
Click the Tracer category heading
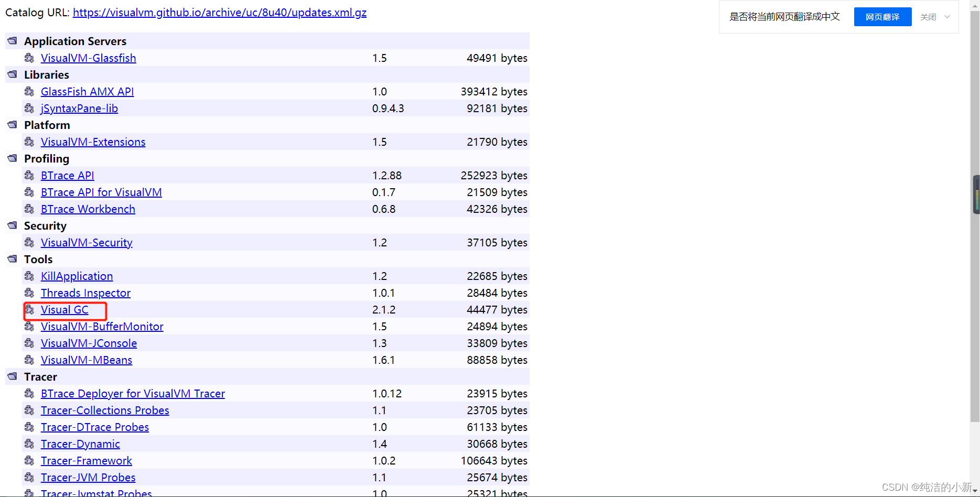(40, 376)
